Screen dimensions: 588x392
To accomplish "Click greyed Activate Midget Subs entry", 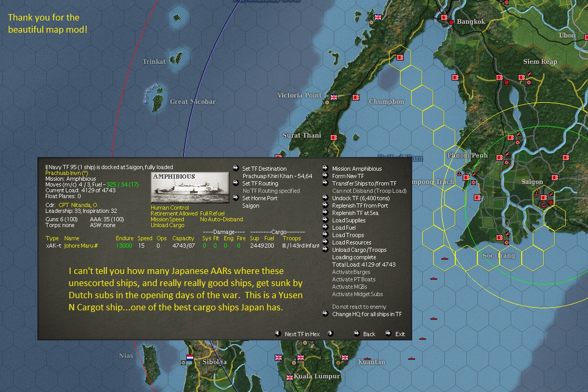I will [x=357, y=294].
